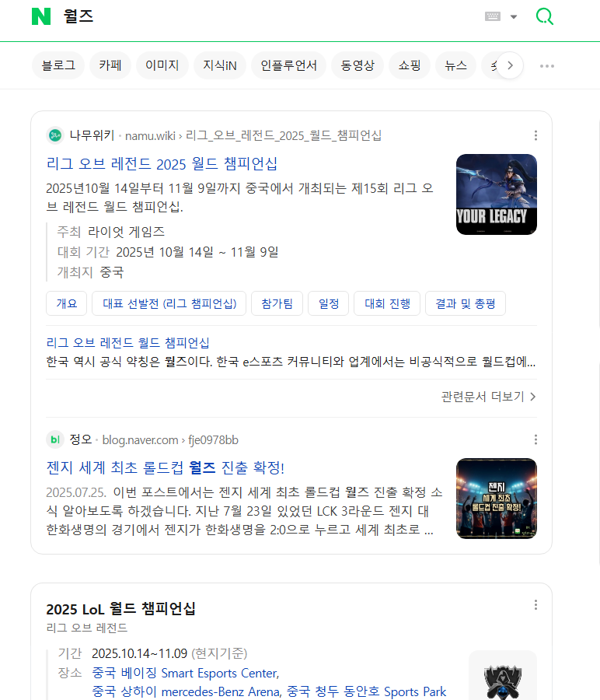This screenshot has width=600, height=700.
Task: Switch to the 블로그 tab
Action: (58, 65)
